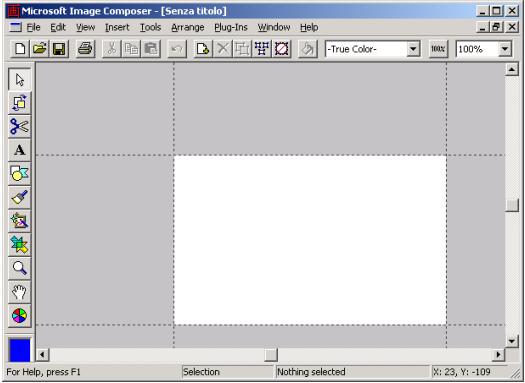Expand the 100% zoom dropdown
The width and height of the screenshot is (525, 383).
click(x=505, y=49)
